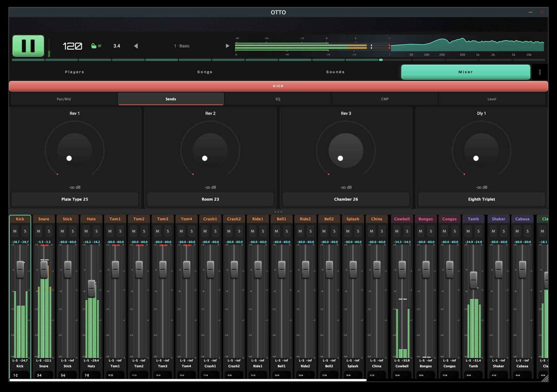
Task: Click the three-dot panel divider handle
Action: pyautogui.click(x=278, y=212)
